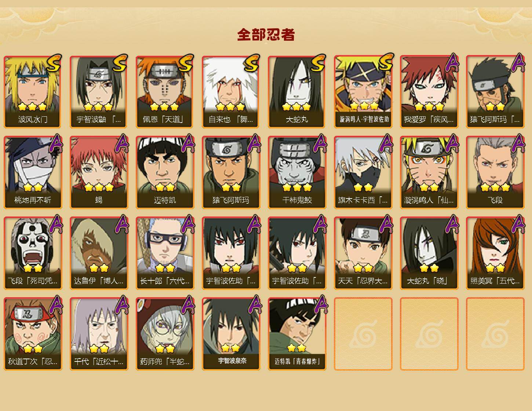Viewport: 532px width, 411px height.
Task: Open the 佩恩「天道」 character card
Action: click(165, 92)
